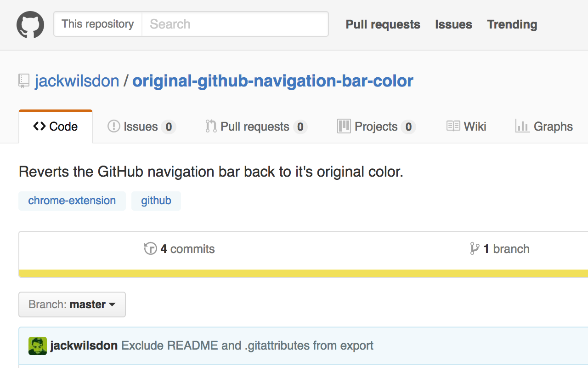
Task: Click the Pull requests icon on the tab
Action: pyautogui.click(x=210, y=126)
